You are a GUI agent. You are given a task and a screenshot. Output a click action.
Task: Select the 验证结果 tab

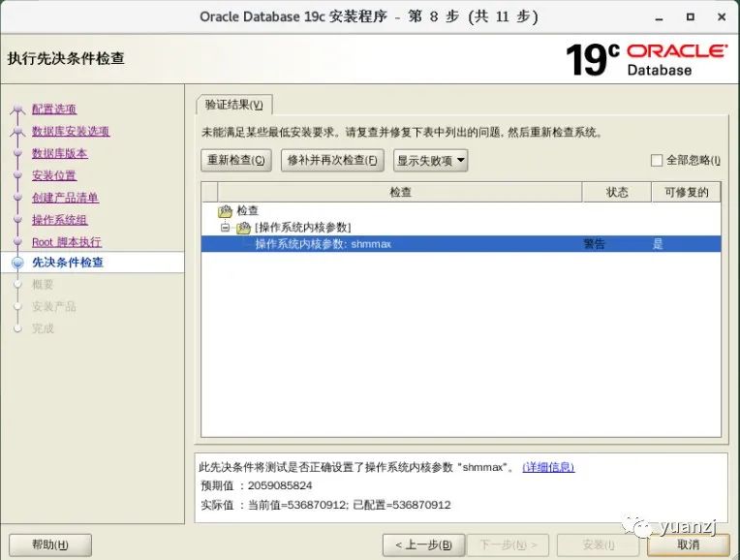coord(234,105)
